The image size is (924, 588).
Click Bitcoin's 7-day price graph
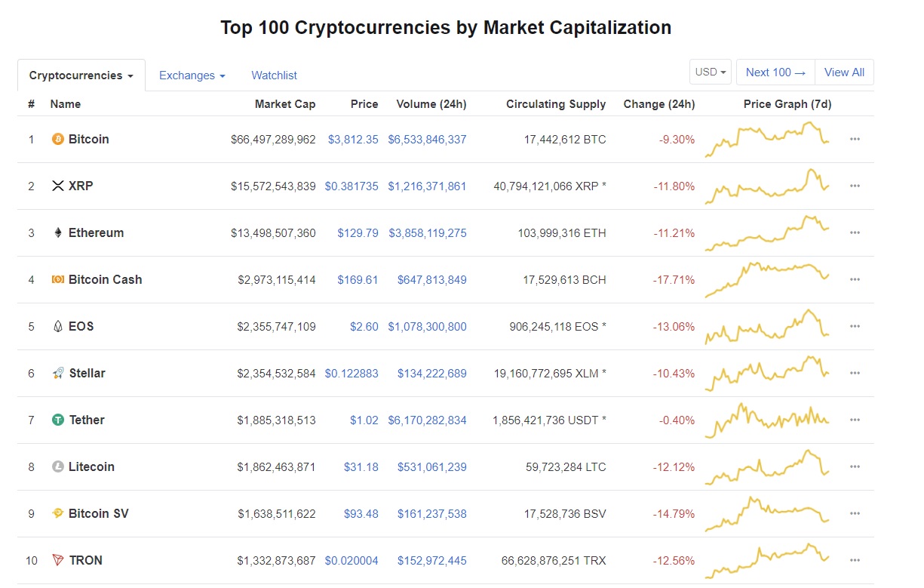pyautogui.click(x=767, y=139)
